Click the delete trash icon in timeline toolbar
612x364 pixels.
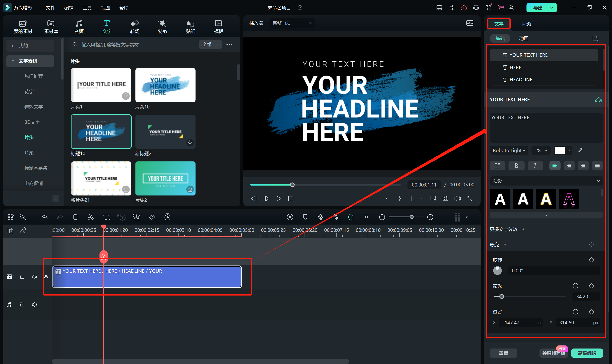click(75, 217)
